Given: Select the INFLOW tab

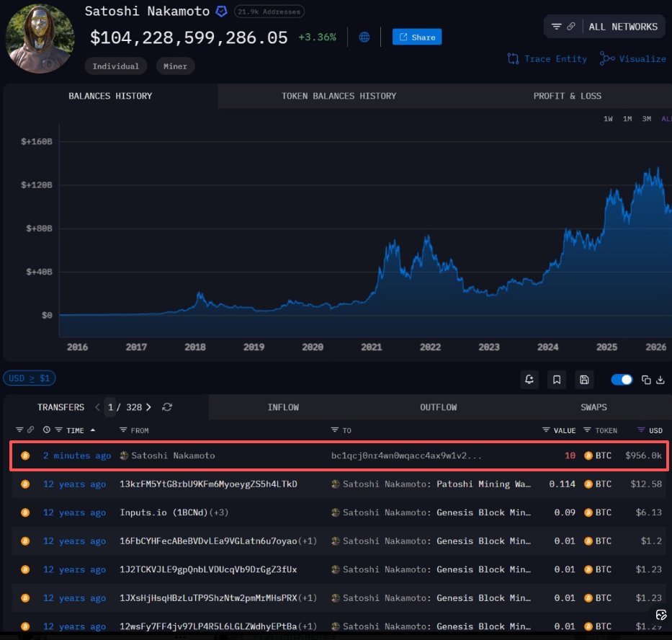Looking at the screenshot, I should 283,407.
